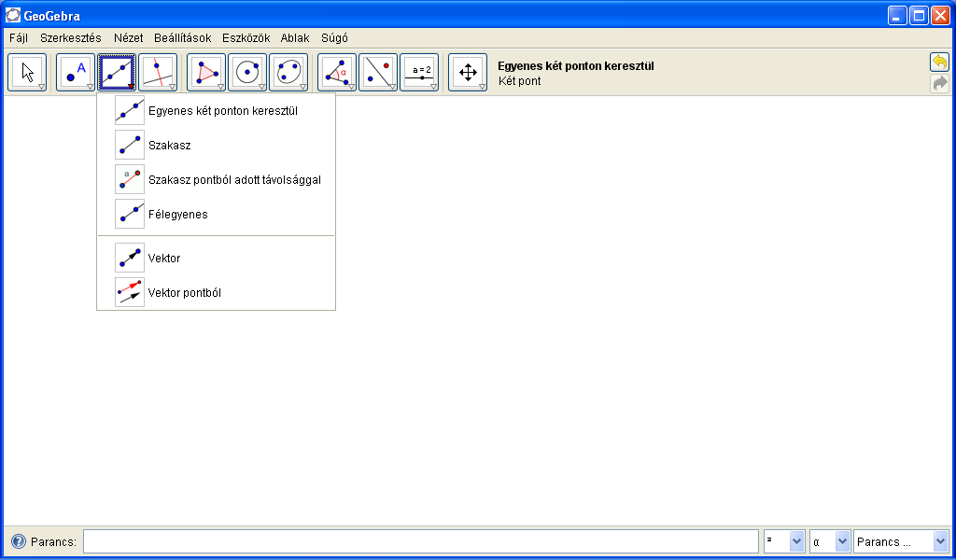
Task: Select the Angle tool
Action: (337, 73)
